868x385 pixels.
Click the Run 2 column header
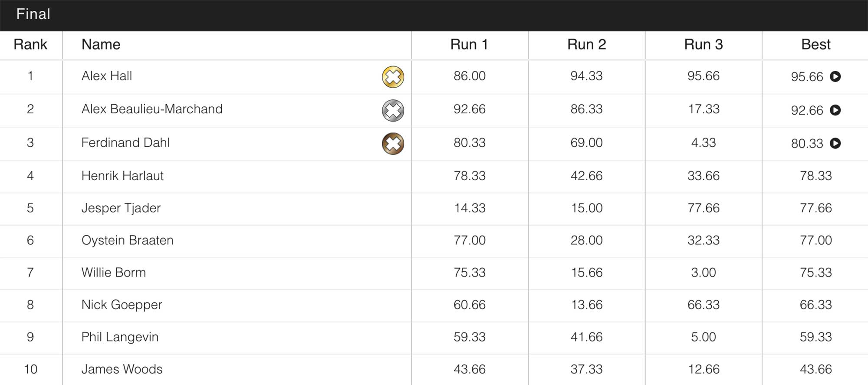[586, 44]
